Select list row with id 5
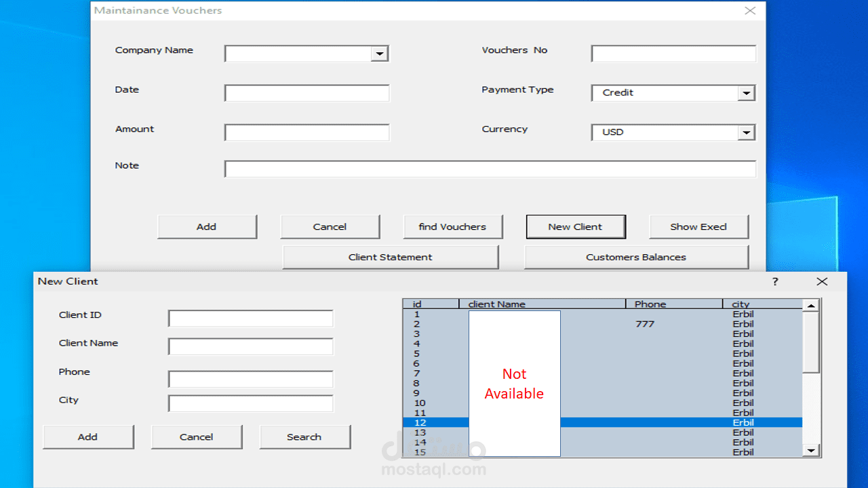The width and height of the screenshot is (868, 488). pos(603,354)
